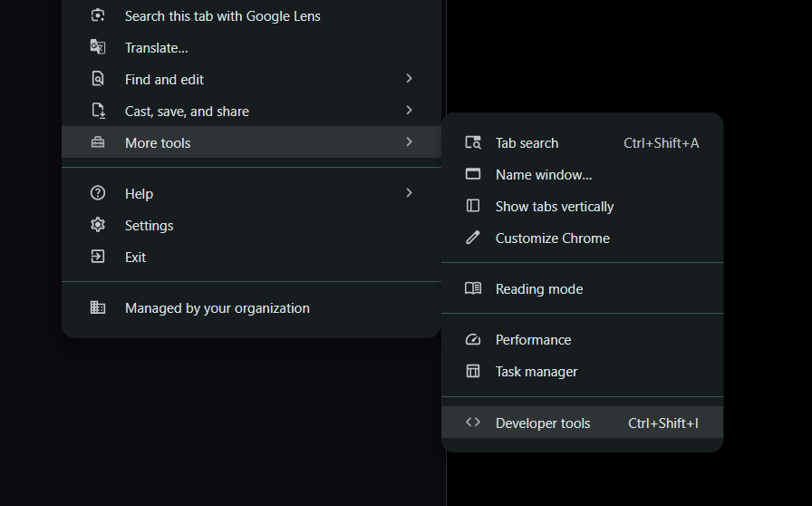Click the Exit door icon
The height and width of the screenshot is (506, 812).
(98, 256)
